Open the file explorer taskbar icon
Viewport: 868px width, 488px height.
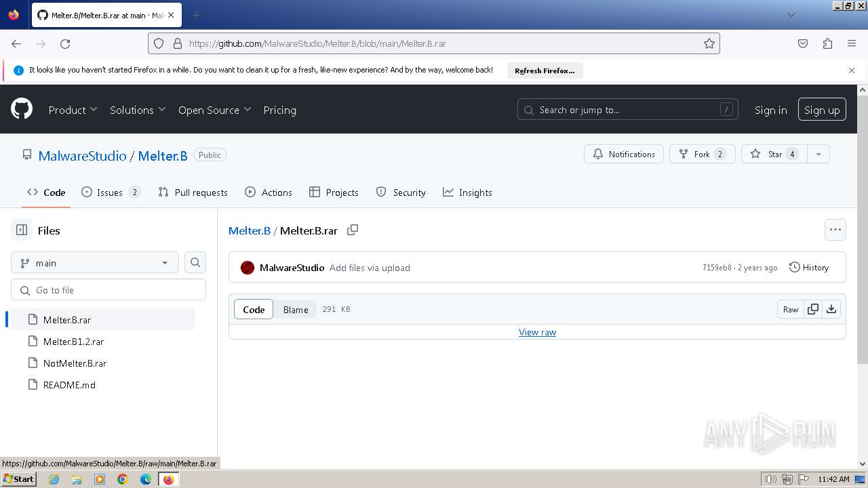pos(77,479)
